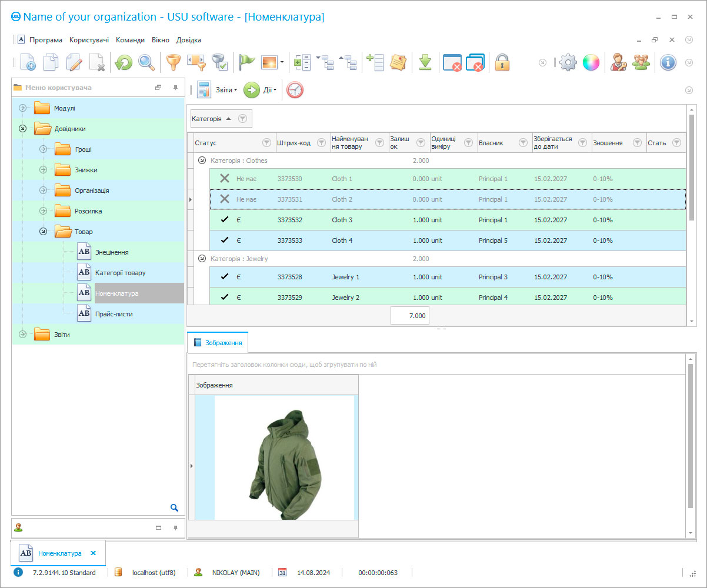Click the grouping list icon
707x588 pixels.
tap(302, 62)
